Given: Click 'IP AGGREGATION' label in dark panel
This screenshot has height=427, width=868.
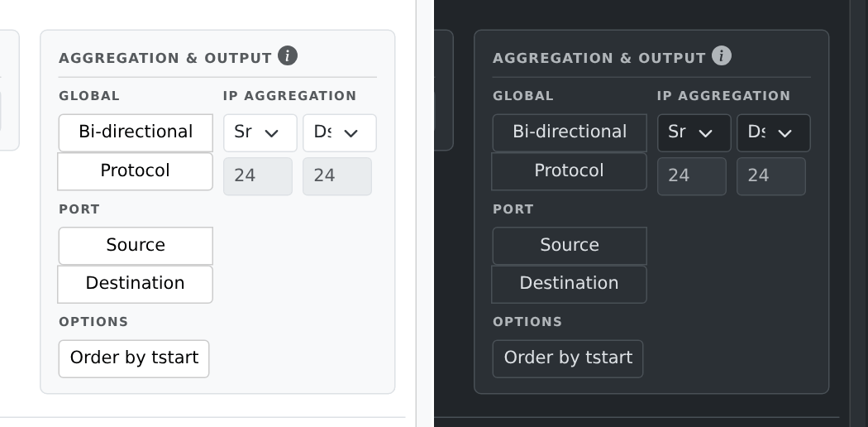Looking at the screenshot, I should click(x=724, y=96).
